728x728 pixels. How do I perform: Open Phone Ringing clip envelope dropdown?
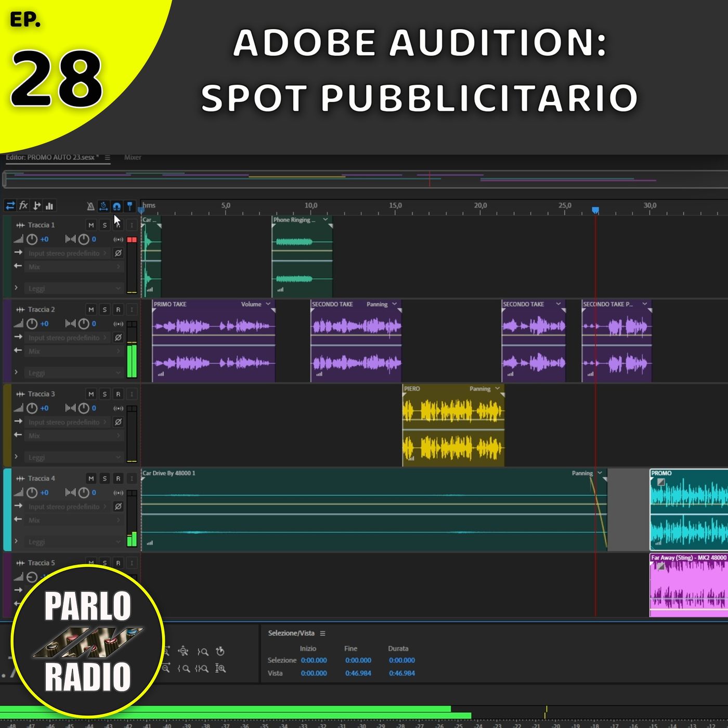[326, 219]
